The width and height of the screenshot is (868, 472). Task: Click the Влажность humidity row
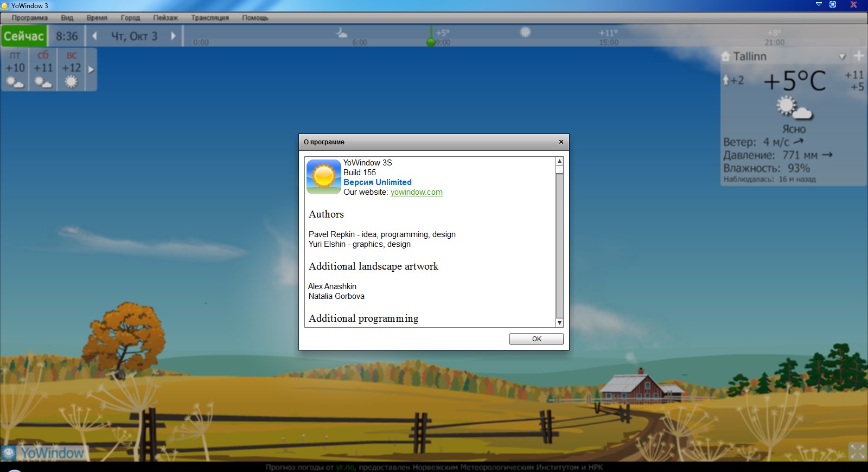tap(766, 168)
